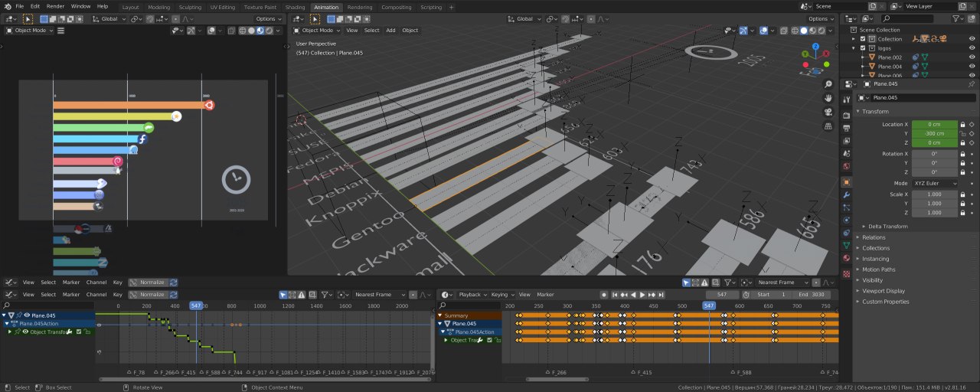
Task: Click the End frame field showing 3030
Action: [812, 294]
